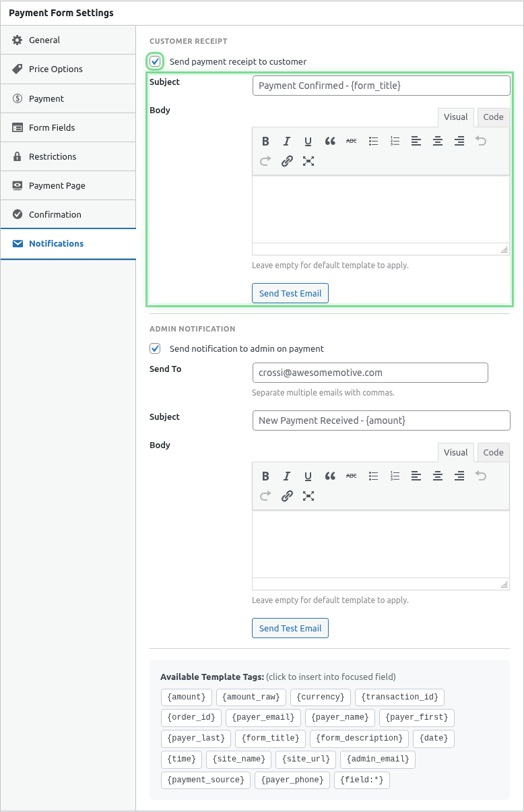Focus the Send To email address field
The width and height of the screenshot is (524, 812).
tap(370, 372)
